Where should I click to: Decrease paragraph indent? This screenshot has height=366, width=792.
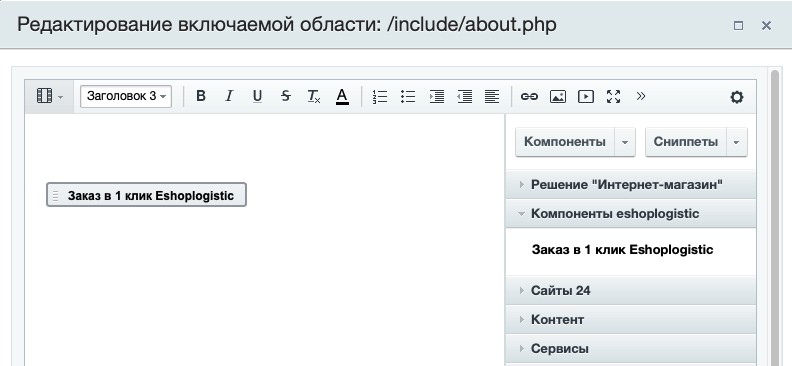[465, 96]
